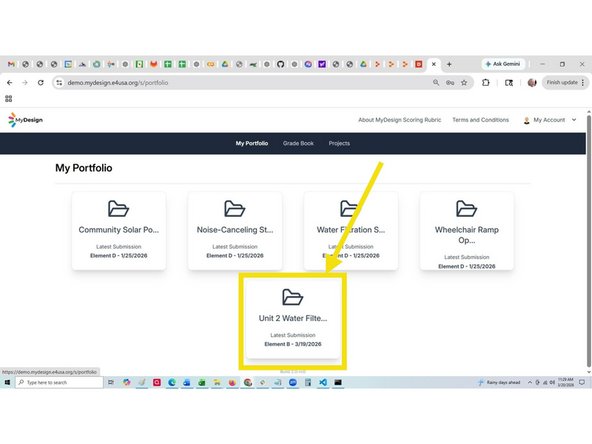Open Visual Studio Code from taskbar
The width and height of the screenshot is (592, 444).
(x=323, y=382)
